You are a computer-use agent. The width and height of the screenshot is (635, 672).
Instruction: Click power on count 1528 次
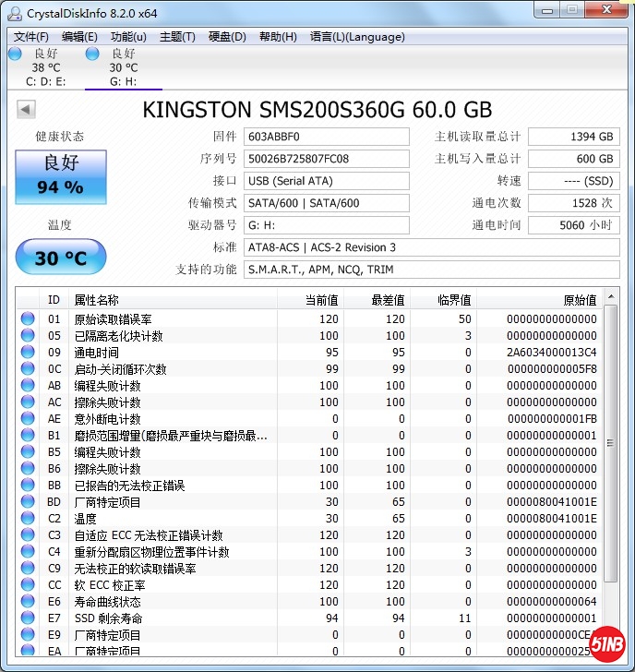574,203
